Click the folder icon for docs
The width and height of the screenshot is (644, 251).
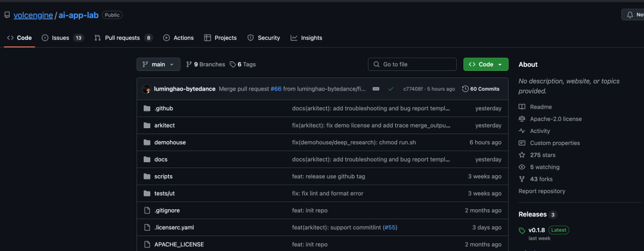pyautogui.click(x=147, y=159)
